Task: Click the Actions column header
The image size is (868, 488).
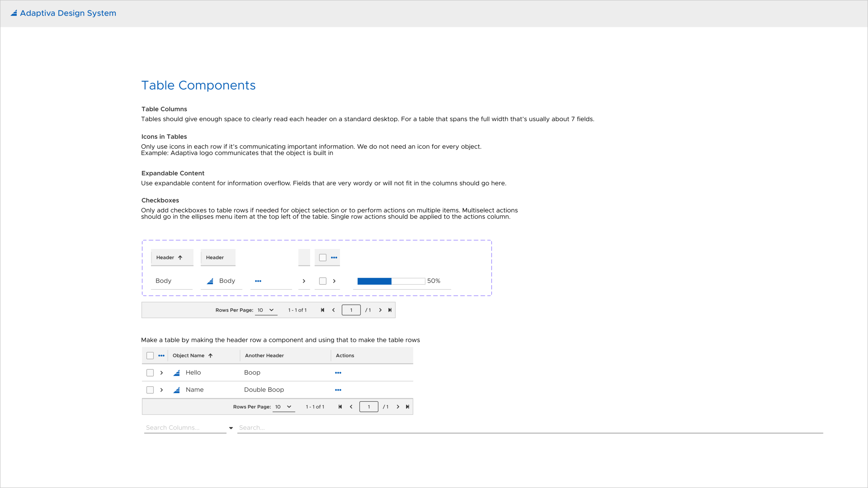Action: [345, 356]
